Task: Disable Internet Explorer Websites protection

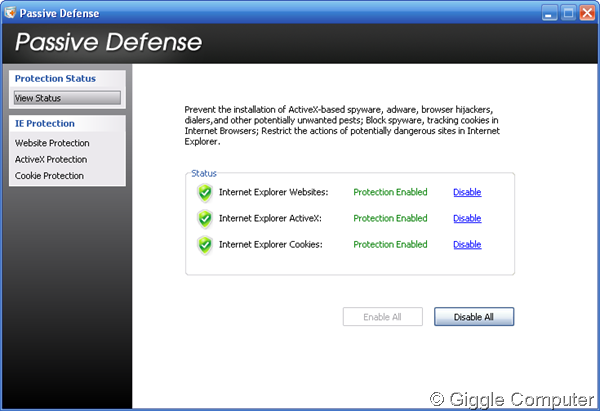Action: tap(467, 192)
